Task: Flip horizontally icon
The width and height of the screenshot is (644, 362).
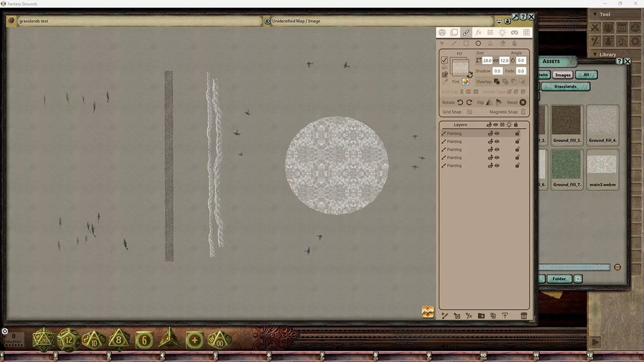Action: [x=490, y=102]
